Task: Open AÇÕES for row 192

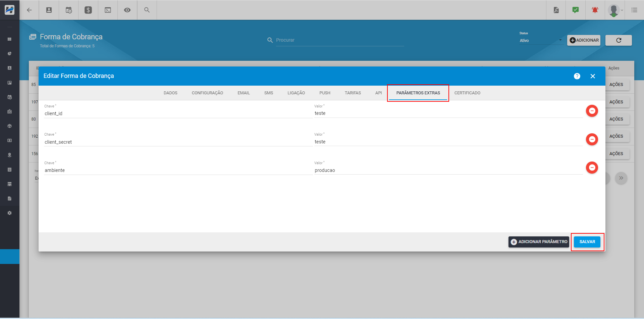Action: (617, 136)
